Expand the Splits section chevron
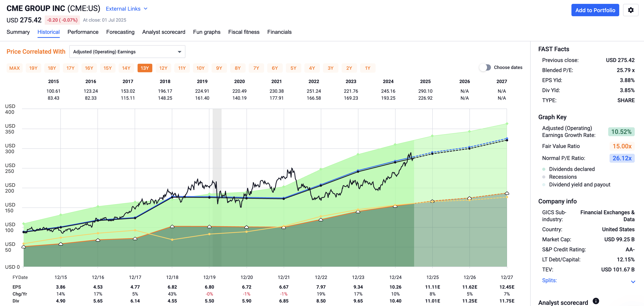Screen dimensions: 644x306 tap(633, 281)
